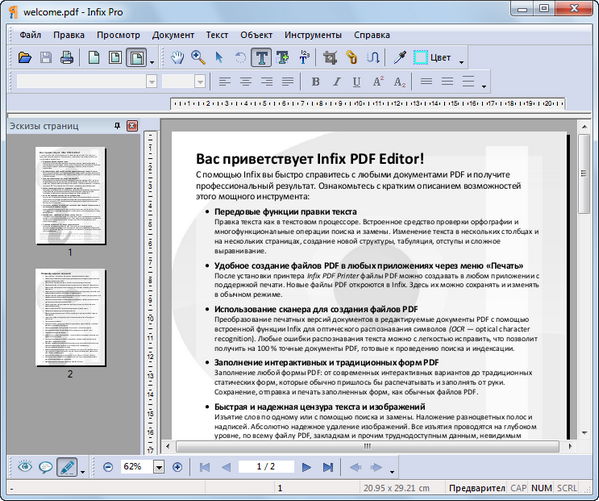The image size is (599, 501).
Task: Set 1.5 line spacing icon
Action: [x=447, y=81]
